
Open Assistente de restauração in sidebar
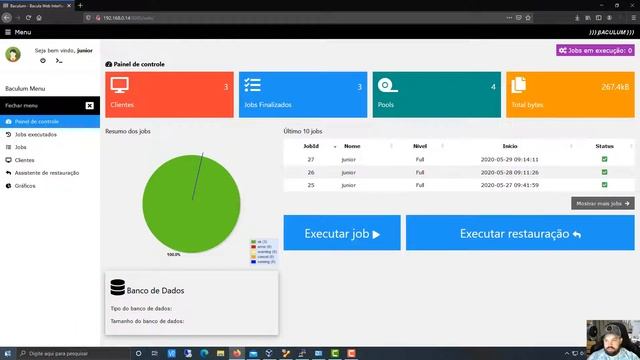(x=50, y=173)
